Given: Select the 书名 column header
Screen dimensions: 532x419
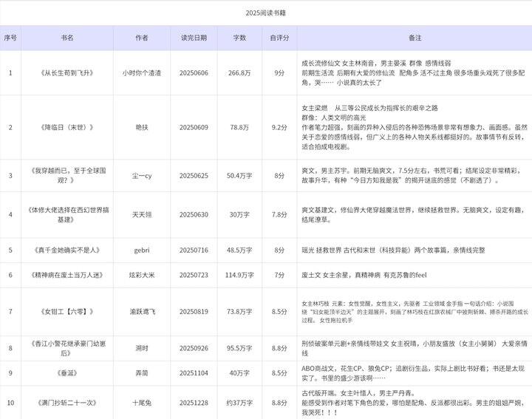Looking at the screenshot, I should pyautogui.click(x=67, y=38).
